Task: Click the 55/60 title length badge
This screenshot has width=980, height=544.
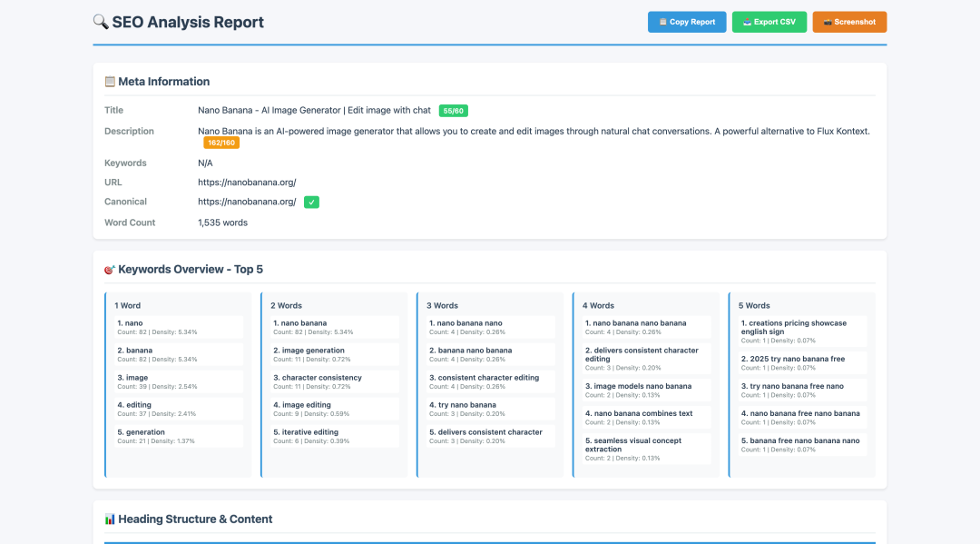Action: [x=453, y=111]
